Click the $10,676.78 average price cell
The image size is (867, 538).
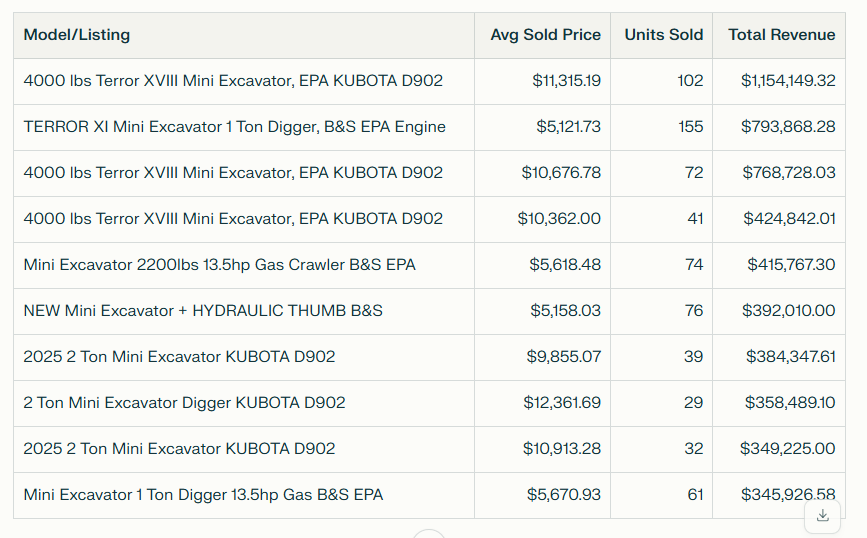[561, 173]
